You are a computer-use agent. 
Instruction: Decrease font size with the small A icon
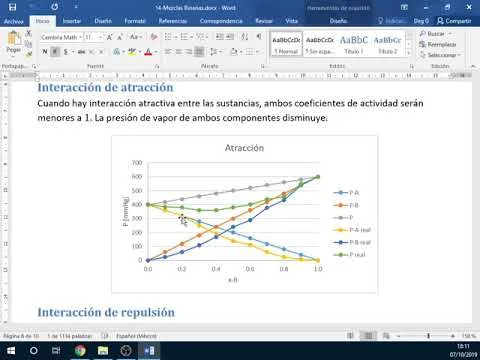click(x=120, y=37)
